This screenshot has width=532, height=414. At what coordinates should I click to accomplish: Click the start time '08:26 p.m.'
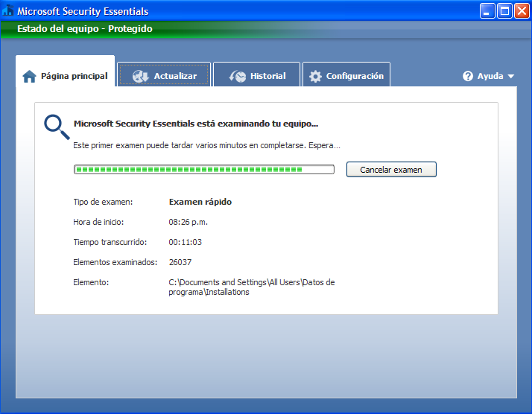[188, 222]
